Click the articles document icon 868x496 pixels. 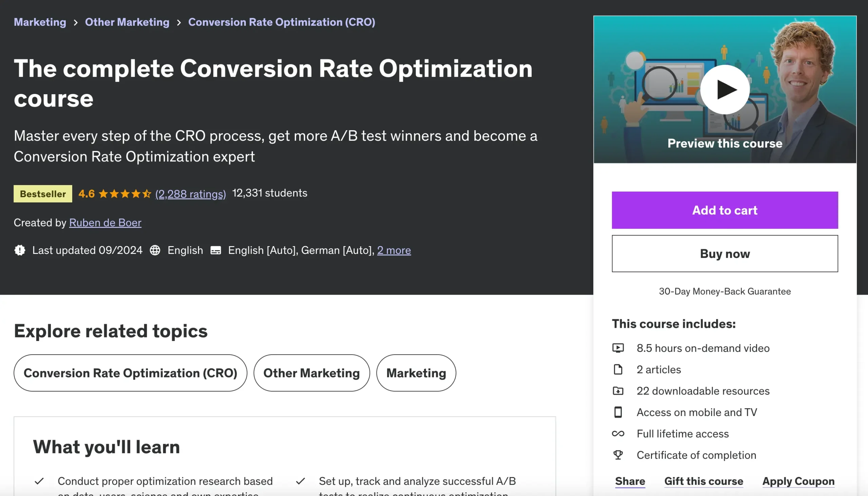click(x=618, y=369)
